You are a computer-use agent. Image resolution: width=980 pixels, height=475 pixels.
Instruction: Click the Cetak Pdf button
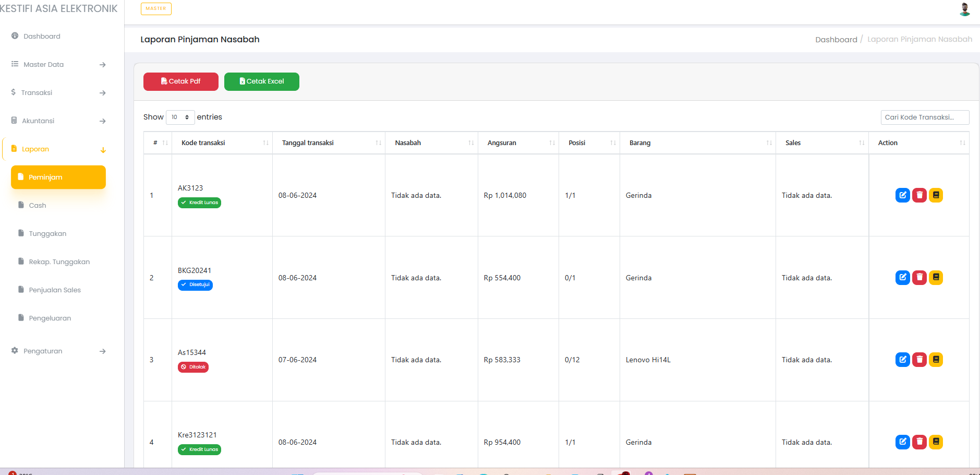click(x=180, y=81)
